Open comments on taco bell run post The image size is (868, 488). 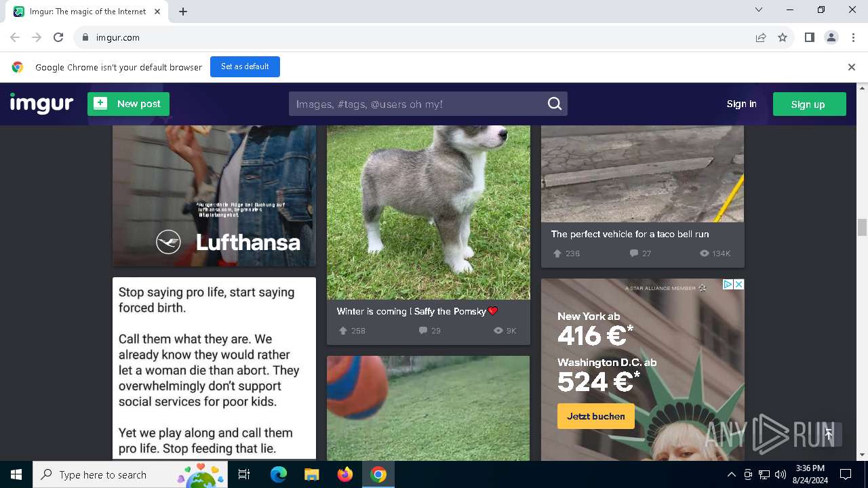pyautogui.click(x=634, y=253)
